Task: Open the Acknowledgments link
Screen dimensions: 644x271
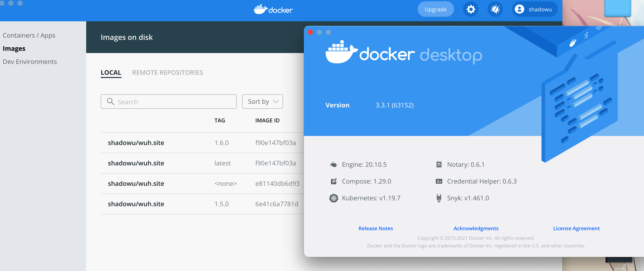Action: pyautogui.click(x=476, y=228)
